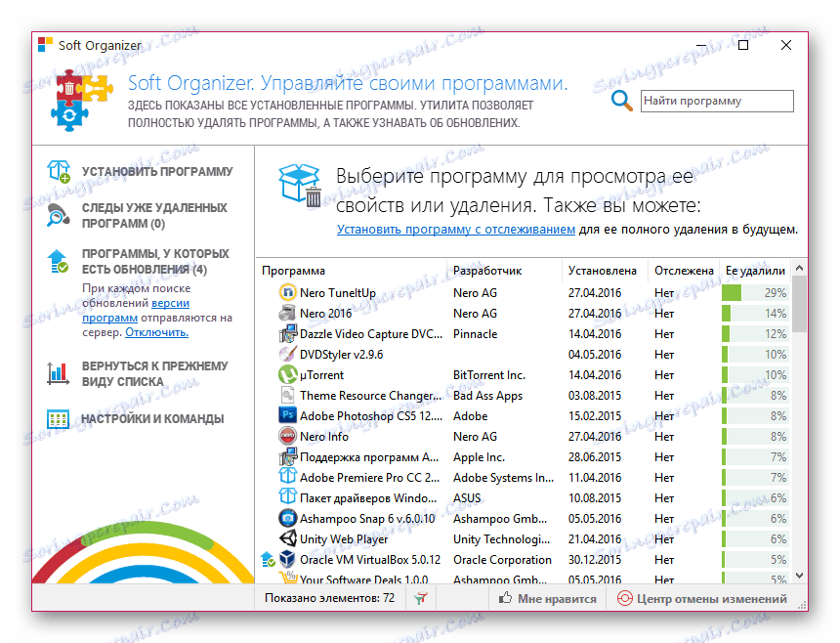The height and width of the screenshot is (643, 840).
Task: Click inside the "Найти программу" search field
Action: (716, 101)
